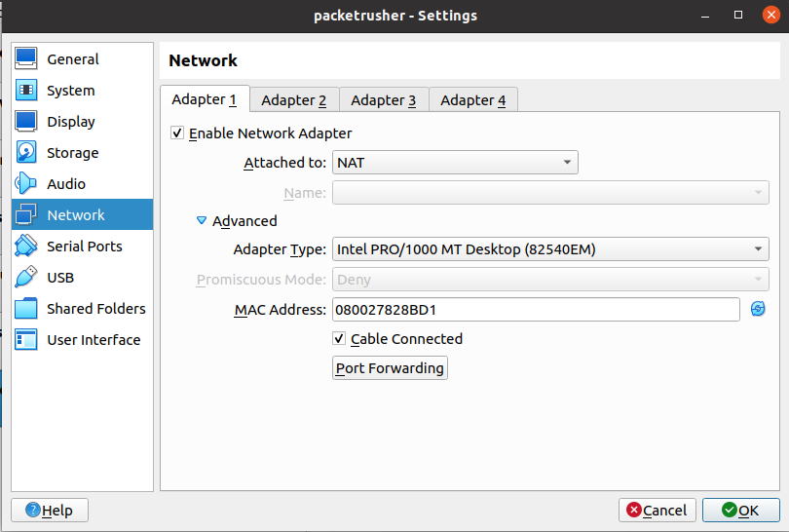789x532 pixels.
Task: Click the Audio speaker icon
Action: [25, 184]
